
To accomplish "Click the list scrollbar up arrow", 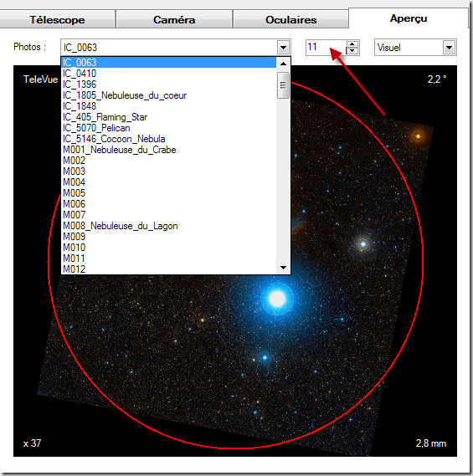I will [x=283, y=64].
